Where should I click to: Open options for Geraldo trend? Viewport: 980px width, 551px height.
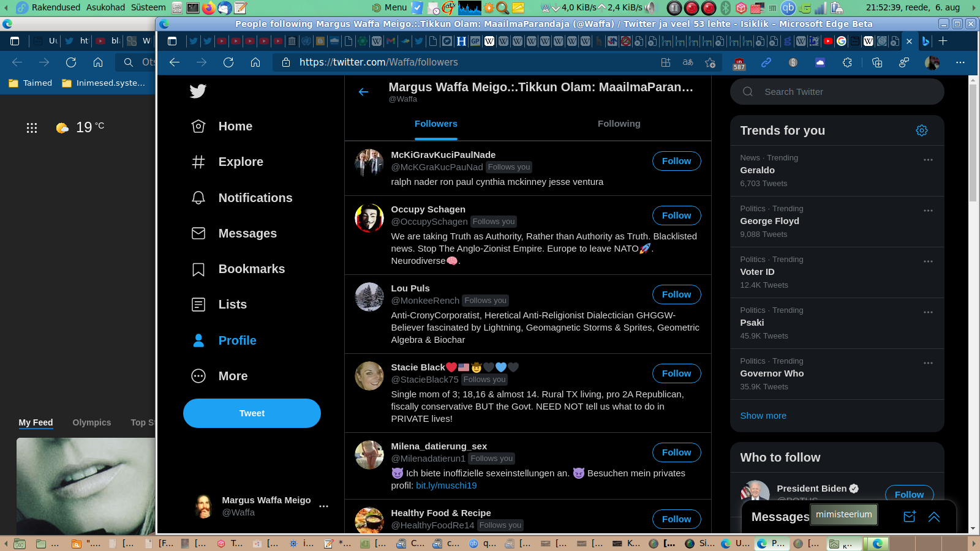929,160
